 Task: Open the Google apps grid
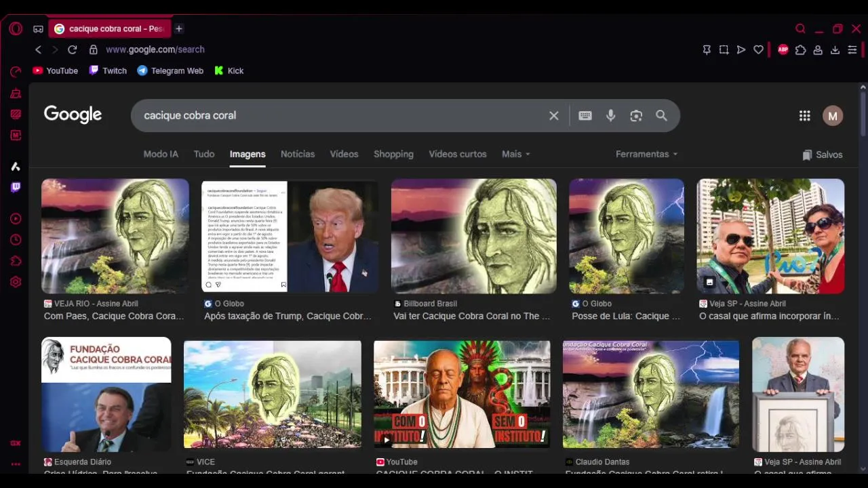click(x=805, y=116)
